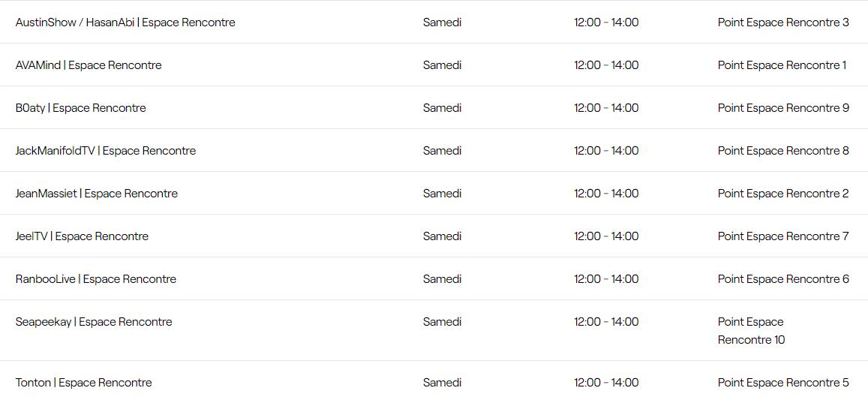Select the Point Espace Rencontre 10 location
This screenshot has height=403, width=868.
750,331
